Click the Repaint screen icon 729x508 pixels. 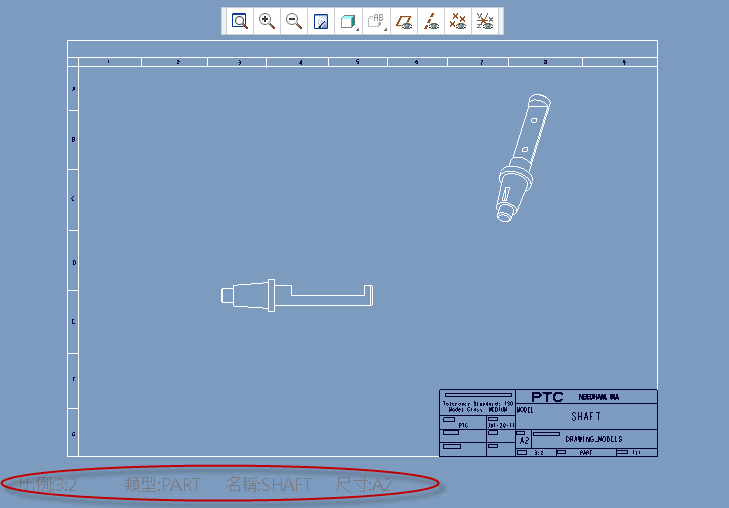click(321, 21)
